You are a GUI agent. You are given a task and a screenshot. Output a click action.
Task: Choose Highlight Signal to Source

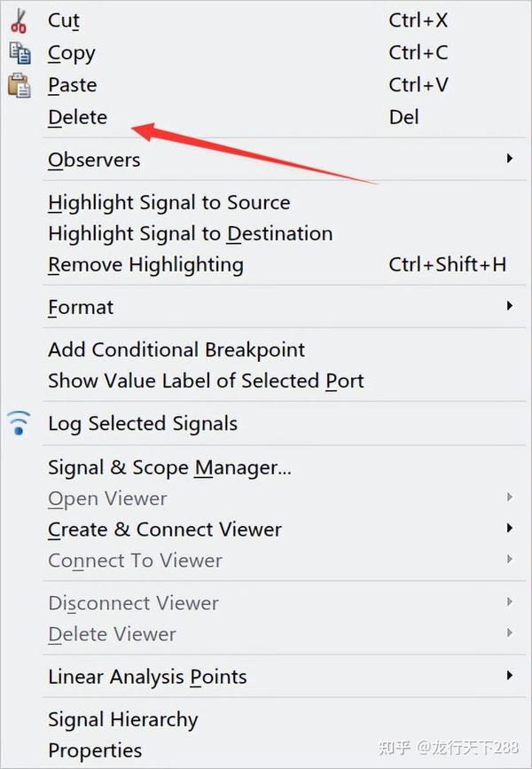click(x=168, y=202)
